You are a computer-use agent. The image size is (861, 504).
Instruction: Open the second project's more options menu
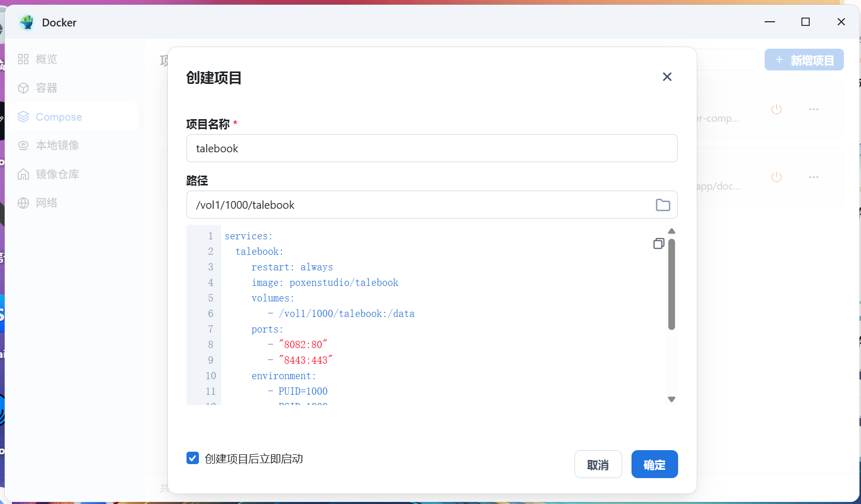(x=814, y=177)
